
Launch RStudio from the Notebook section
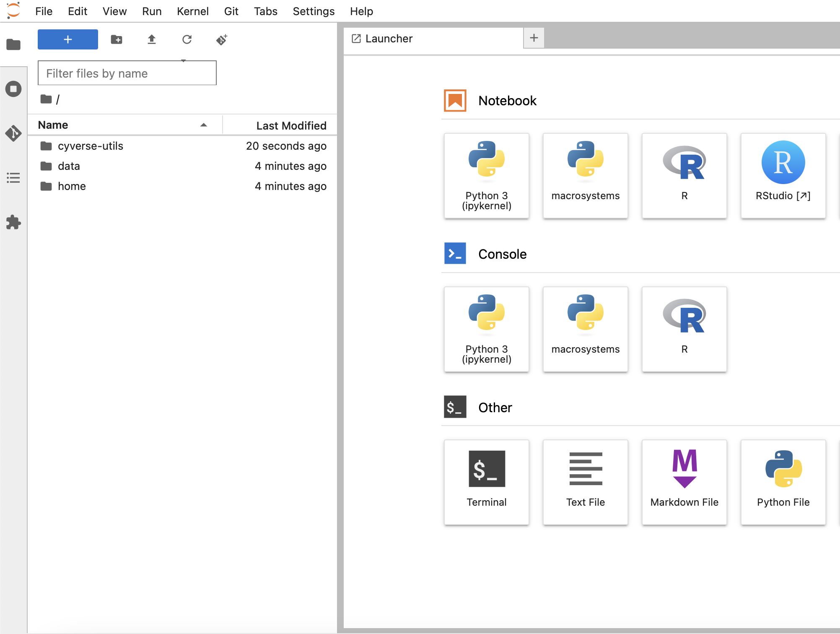[x=783, y=175]
